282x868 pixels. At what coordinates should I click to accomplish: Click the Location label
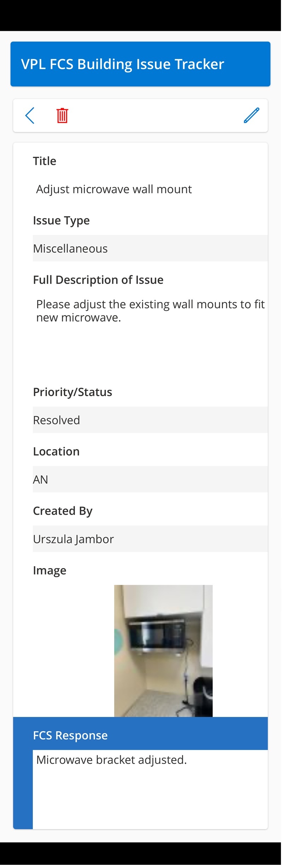[x=56, y=452]
